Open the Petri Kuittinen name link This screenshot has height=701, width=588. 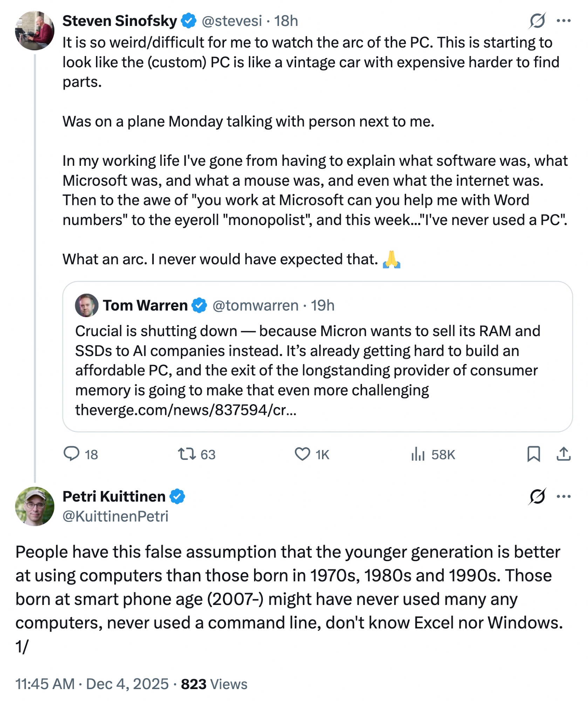114,496
